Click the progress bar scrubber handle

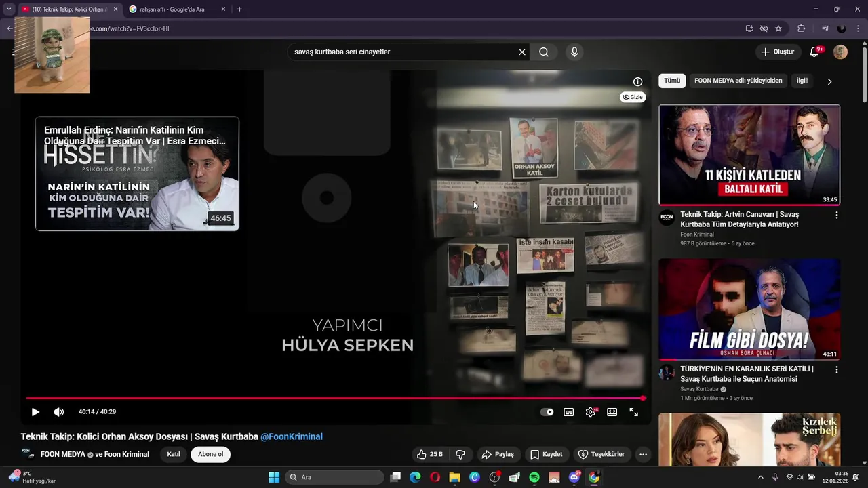click(x=643, y=399)
